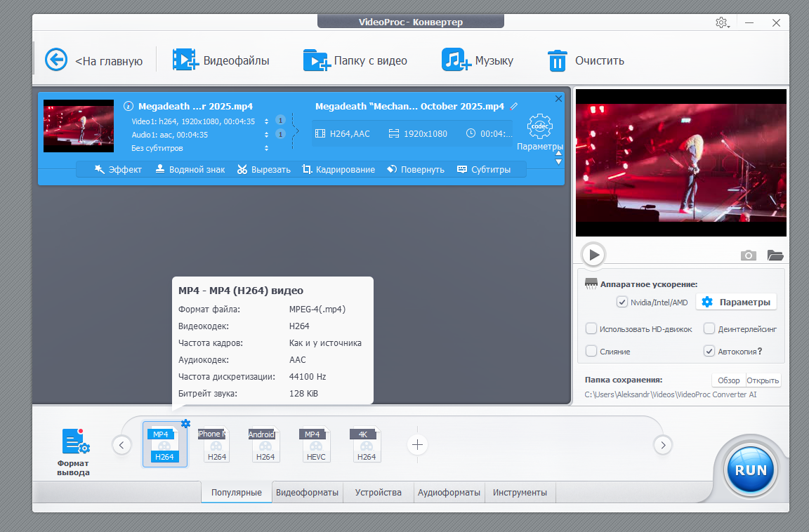Add files with the Видеофайлы icon
This screenshot has height=532, width=809.
click(185, 60)
